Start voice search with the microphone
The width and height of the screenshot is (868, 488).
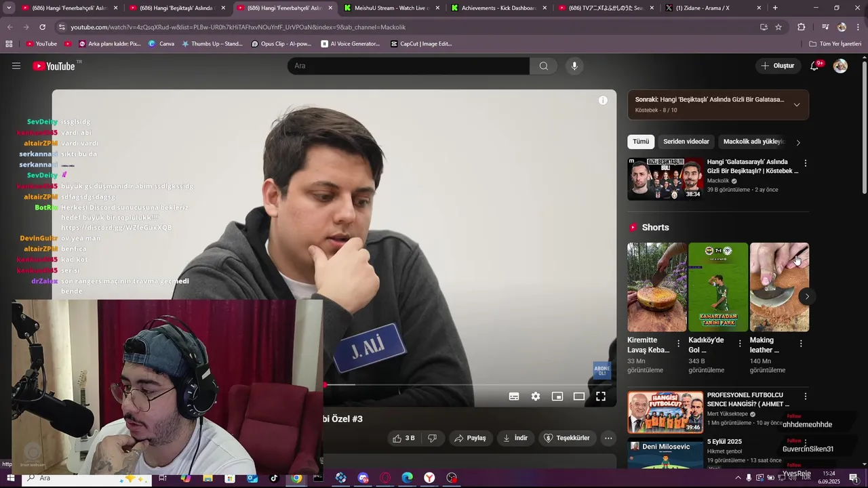[x=574, y=66]
